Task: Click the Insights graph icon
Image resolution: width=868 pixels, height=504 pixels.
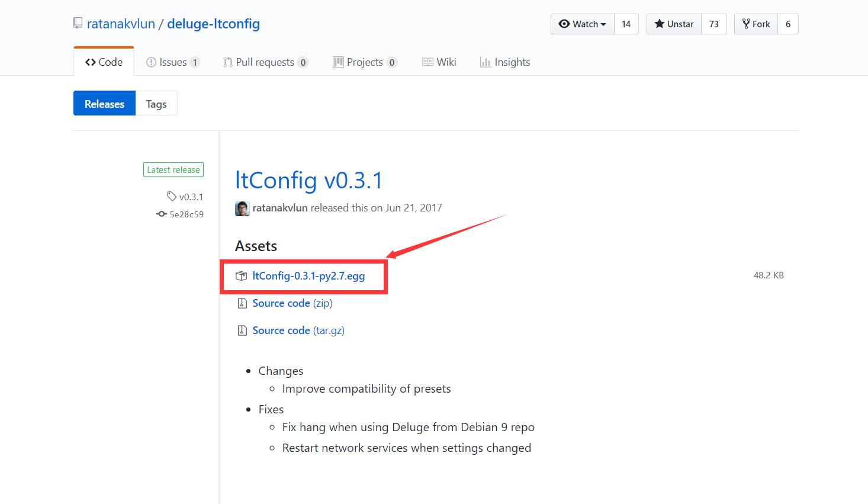Action: pos(486,62)
